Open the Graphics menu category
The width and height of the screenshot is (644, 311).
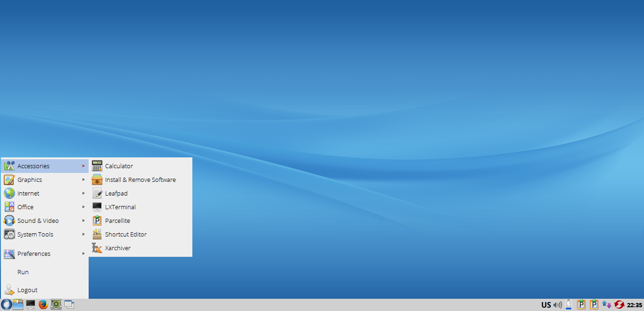tap(45, 180)
